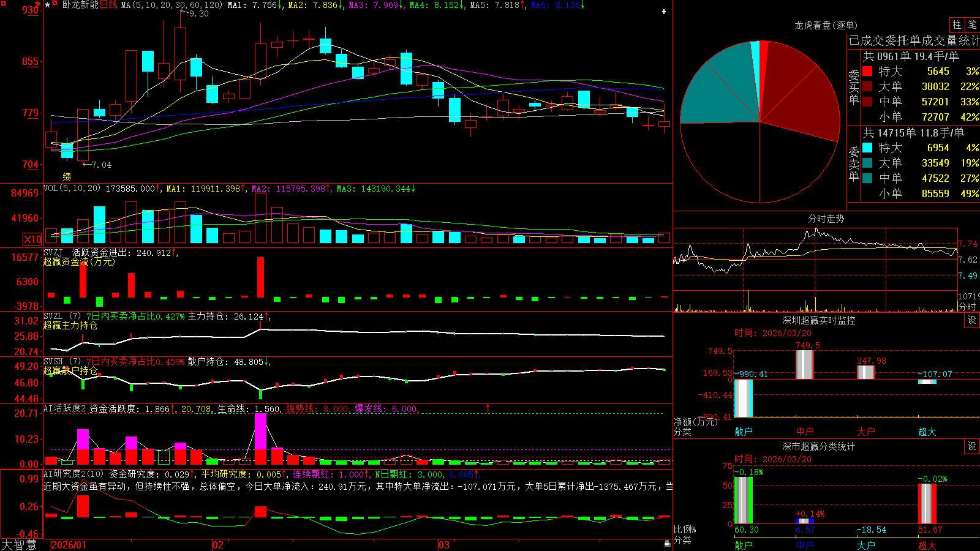Click the 2026/01 date marker on time axis
The width and height of the screenshot is (980, 551).
tap(69, 545)
